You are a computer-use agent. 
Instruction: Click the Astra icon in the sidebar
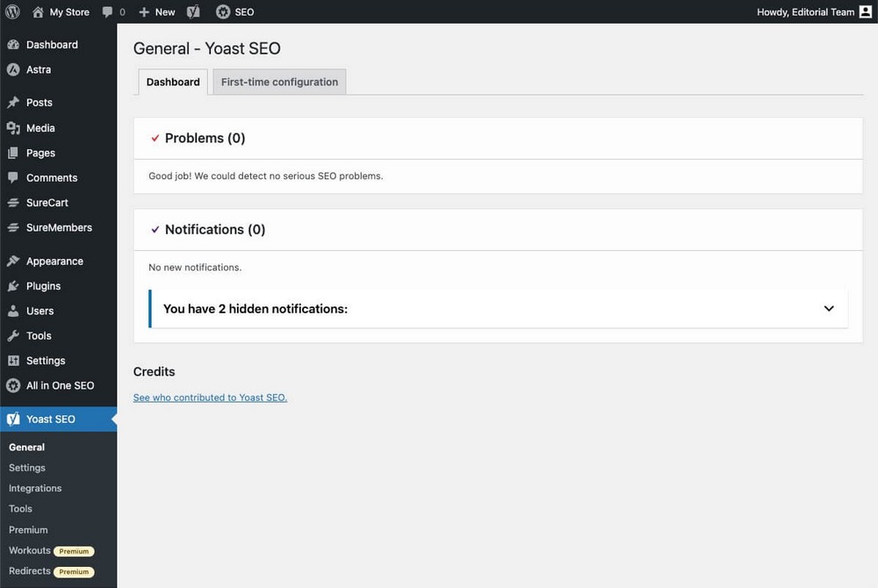tap(13, 69)
